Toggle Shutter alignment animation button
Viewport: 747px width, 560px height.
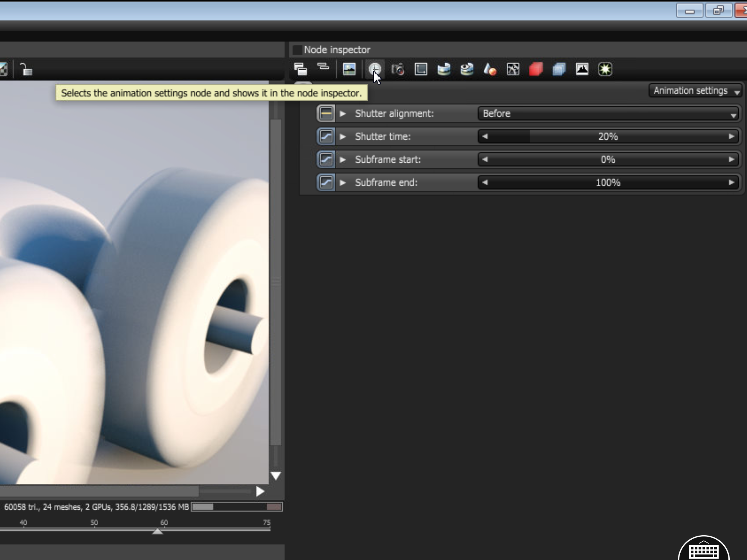tap(326, 114)
